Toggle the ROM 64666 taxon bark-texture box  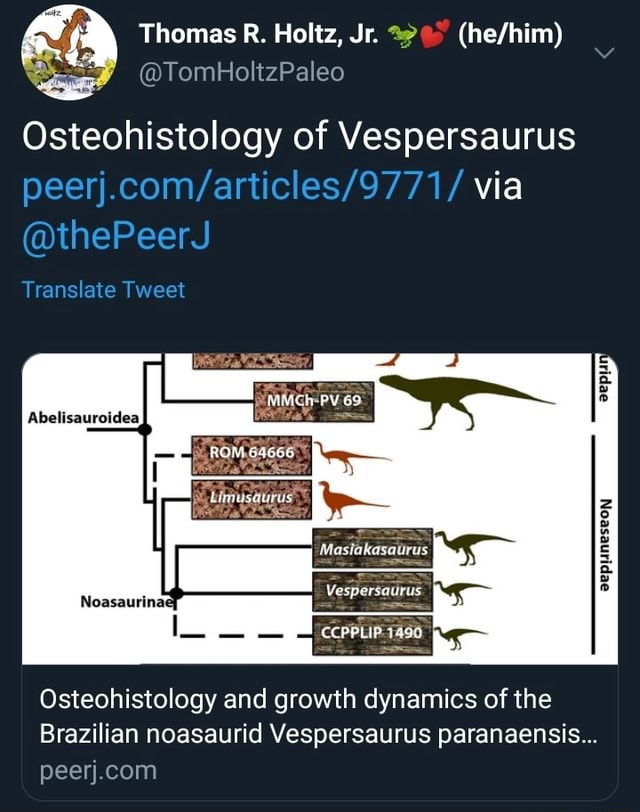point(250,456)
